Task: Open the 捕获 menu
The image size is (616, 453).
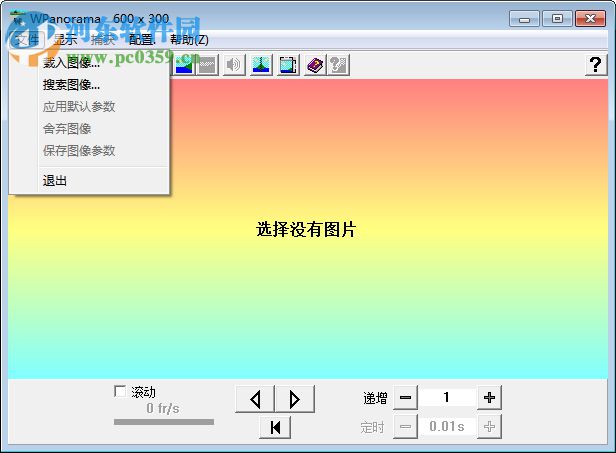Action: (x=102, y=39)
